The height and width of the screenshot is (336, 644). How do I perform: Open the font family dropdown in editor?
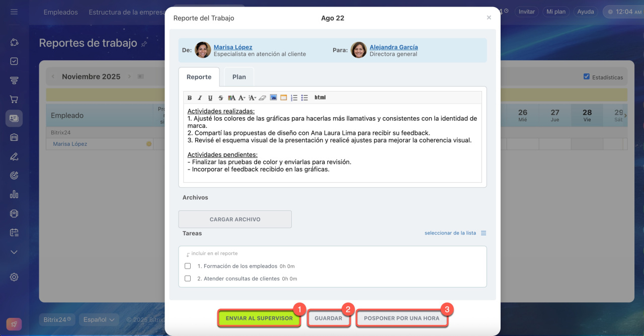(x=242, y=98)
